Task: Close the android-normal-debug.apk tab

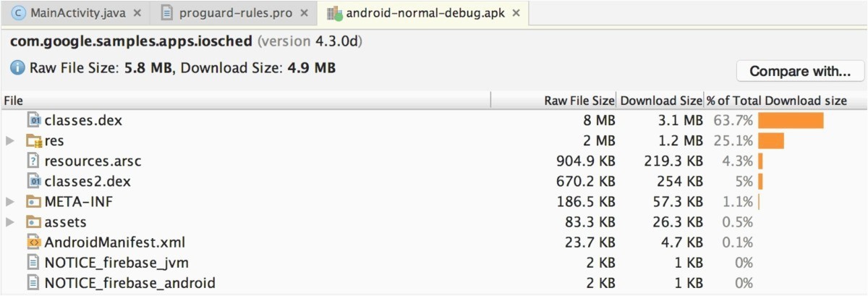Action: pos(516,13)
